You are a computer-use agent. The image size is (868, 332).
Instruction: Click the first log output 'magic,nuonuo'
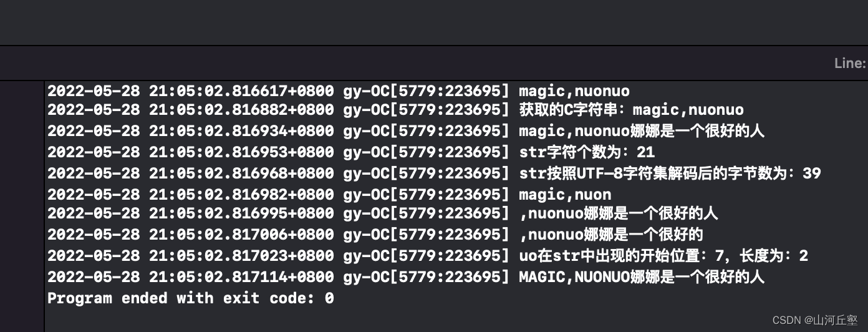574,91
